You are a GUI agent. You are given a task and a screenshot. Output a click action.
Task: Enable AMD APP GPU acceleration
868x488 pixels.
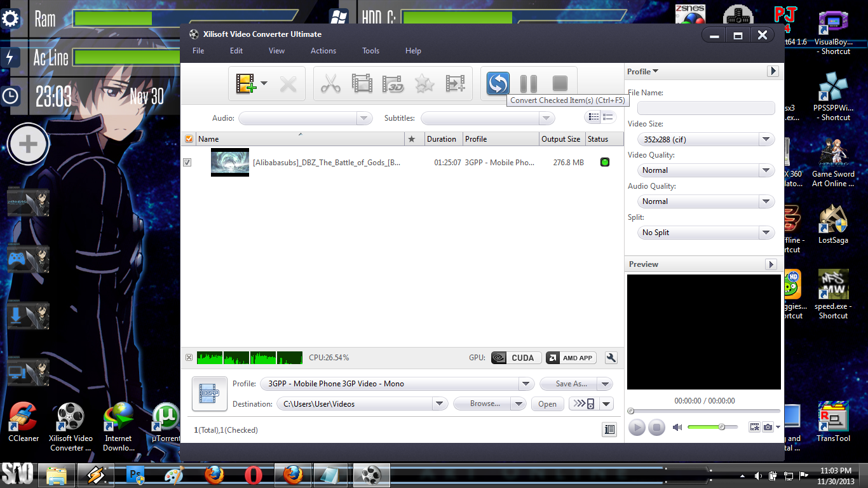pos(570,358)
